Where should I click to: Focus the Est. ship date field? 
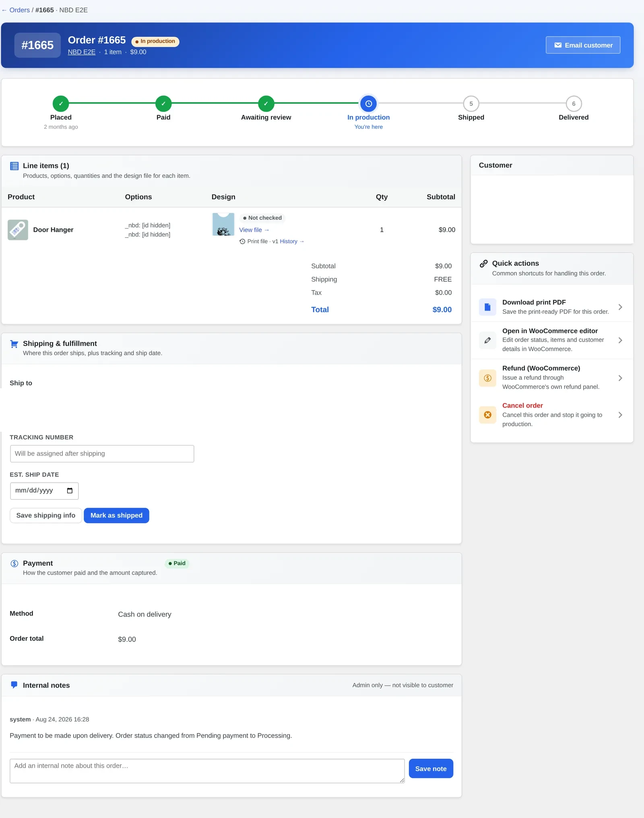tap(44, 490)
